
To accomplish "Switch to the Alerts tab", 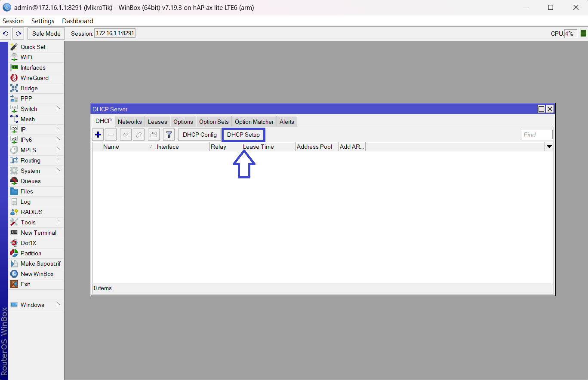I will tap(287, 122).
